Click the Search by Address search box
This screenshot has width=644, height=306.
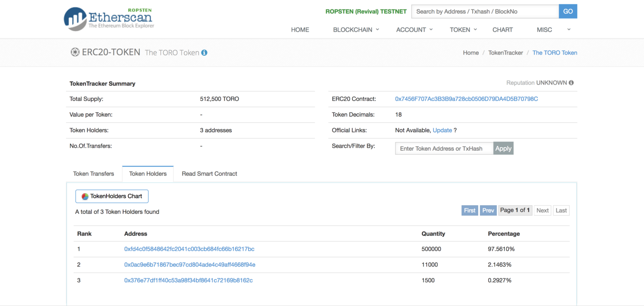click(x=485, y=12)
